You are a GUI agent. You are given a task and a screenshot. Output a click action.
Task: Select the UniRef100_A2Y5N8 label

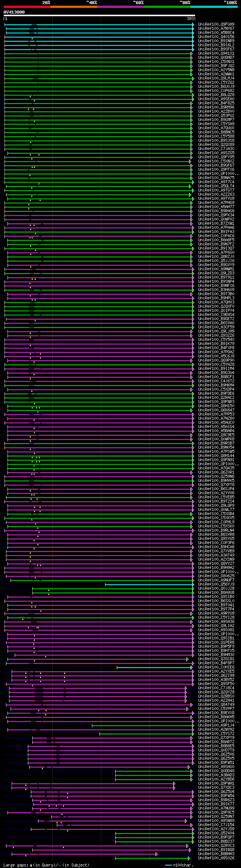[216, 70]
